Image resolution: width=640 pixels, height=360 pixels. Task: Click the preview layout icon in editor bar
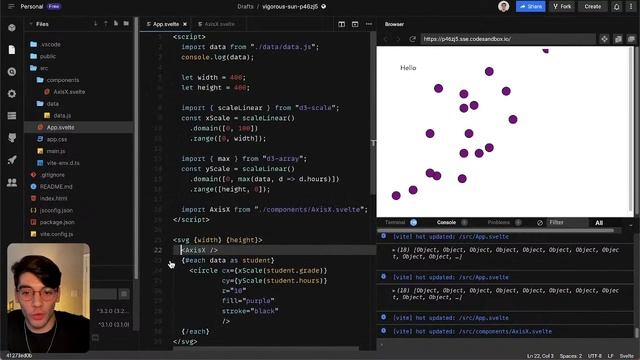click(355, 24)
